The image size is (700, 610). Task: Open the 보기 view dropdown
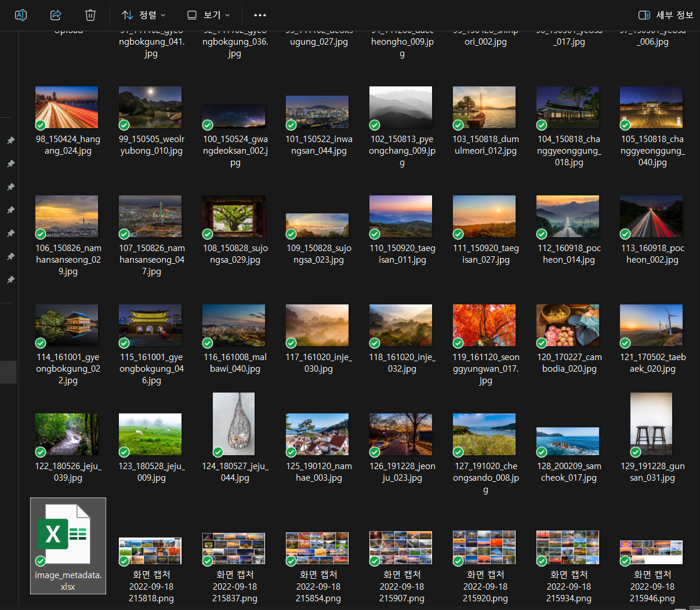pyautogui.click(x=208, y=15)
